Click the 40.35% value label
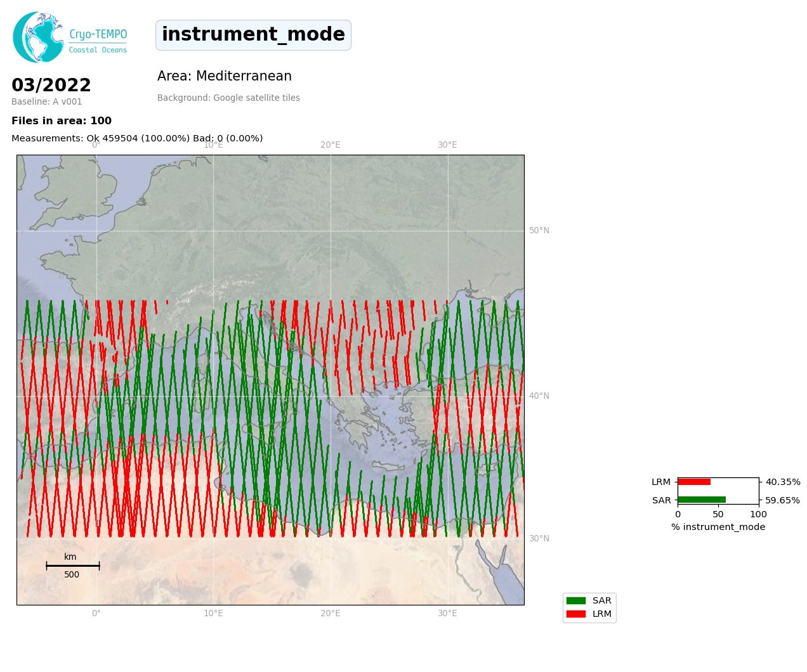The width and height of the screenshot is (807, 672). pos(783,482)
